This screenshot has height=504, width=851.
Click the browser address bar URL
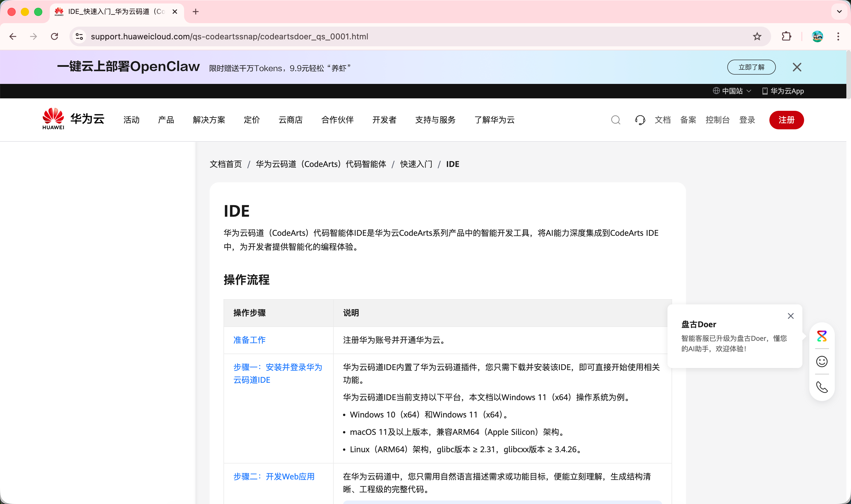pyautogui.click(x=230, y=36)
